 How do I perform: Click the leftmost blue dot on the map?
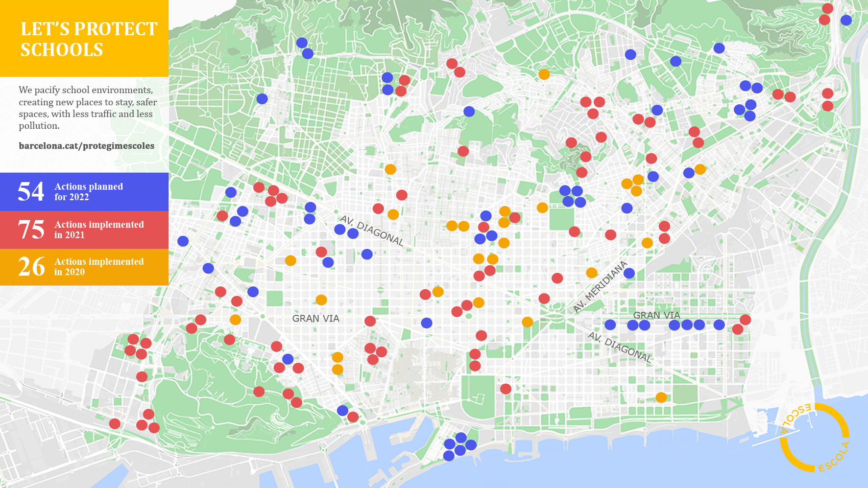(183, 241)
